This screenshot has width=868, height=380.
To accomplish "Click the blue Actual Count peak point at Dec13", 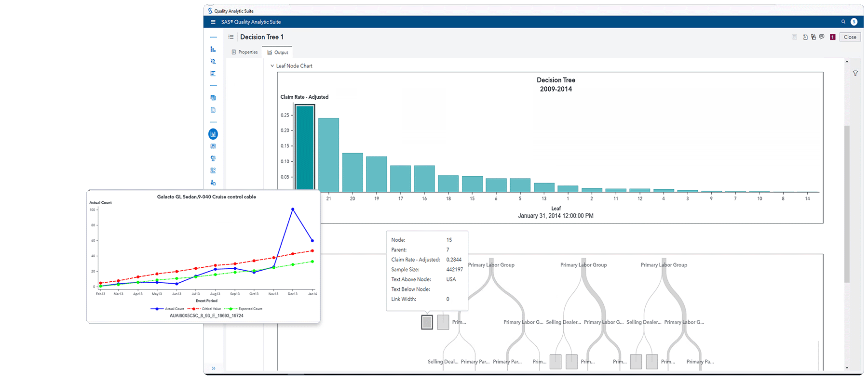I will click(x=293, y=209).
